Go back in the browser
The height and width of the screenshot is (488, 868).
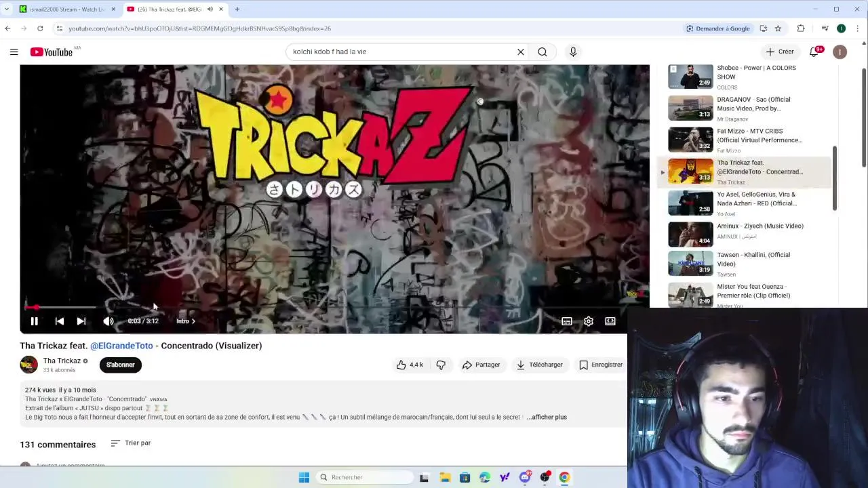7,28
